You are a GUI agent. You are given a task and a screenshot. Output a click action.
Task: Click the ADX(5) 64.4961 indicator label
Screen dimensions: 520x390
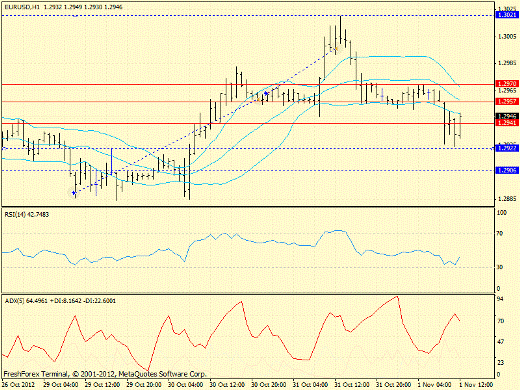(x=60, y=301)
